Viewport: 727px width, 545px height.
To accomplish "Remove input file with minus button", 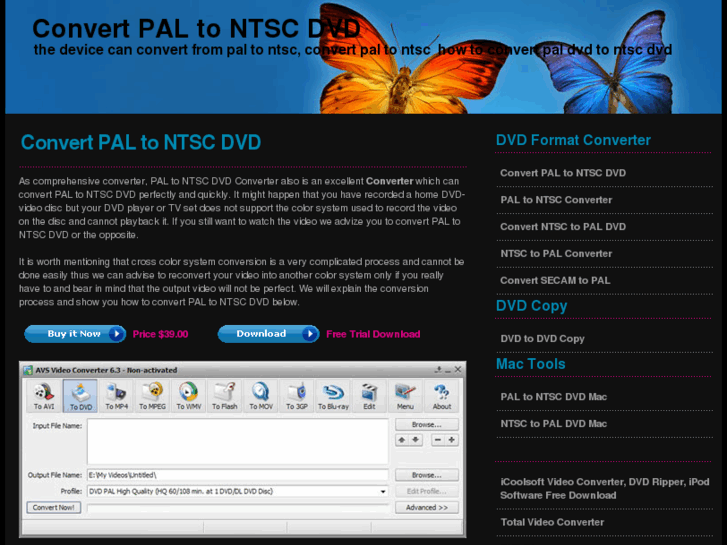I will 438,440.
